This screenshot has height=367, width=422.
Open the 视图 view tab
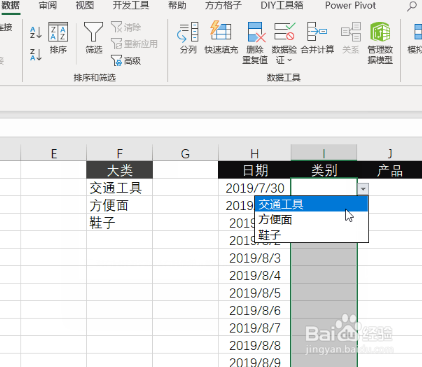point(85,6)
